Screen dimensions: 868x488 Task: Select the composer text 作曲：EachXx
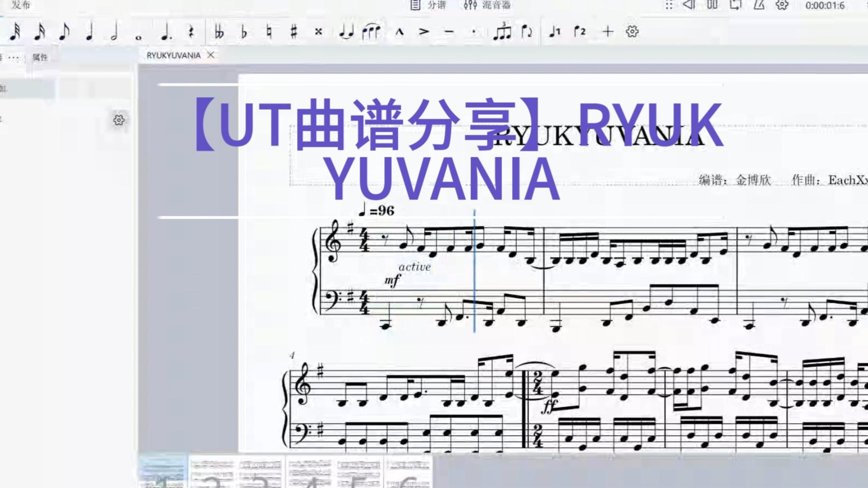tap(830, 180)
